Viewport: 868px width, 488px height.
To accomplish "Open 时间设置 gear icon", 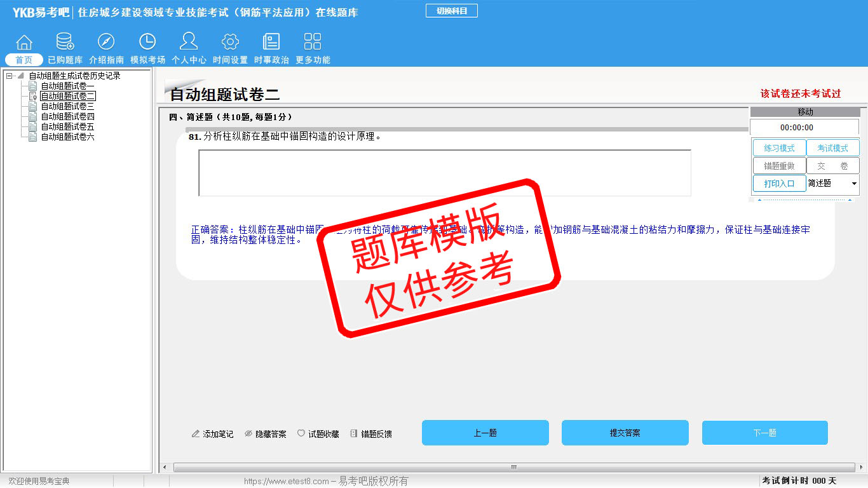I will [x=230, y=43].
